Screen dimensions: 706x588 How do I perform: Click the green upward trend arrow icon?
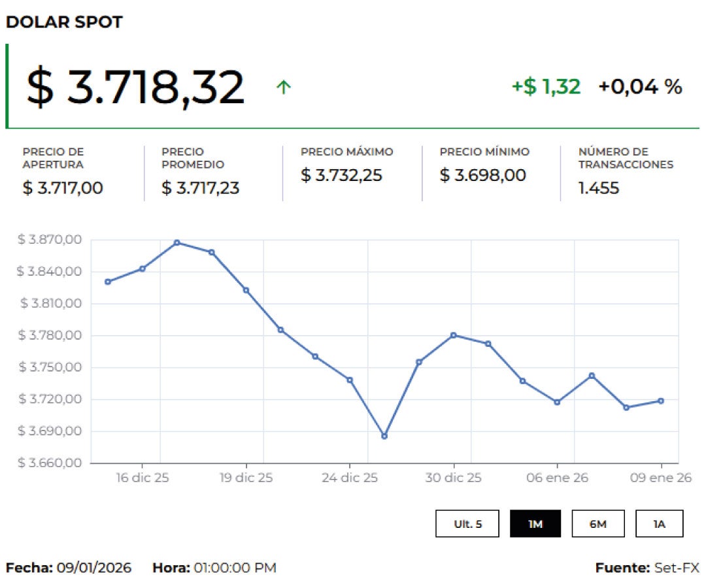(x=283, y=87)
